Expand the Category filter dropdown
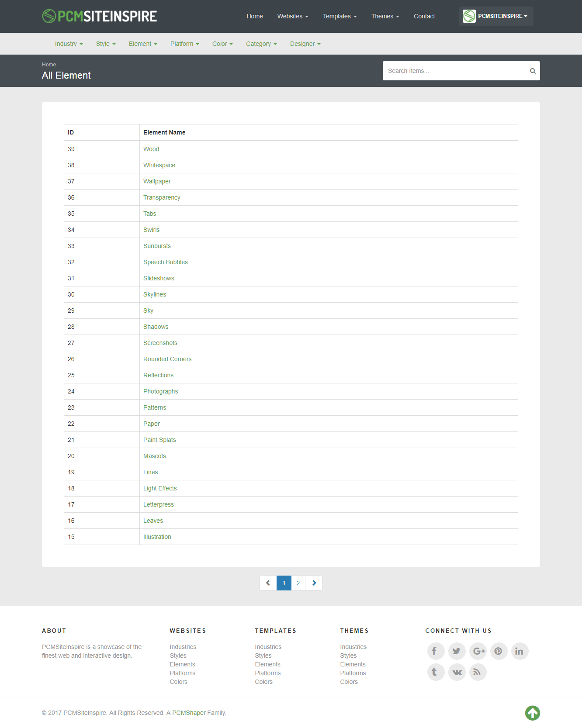The width and height of the screenshot is (582, 728). [261, 44]
